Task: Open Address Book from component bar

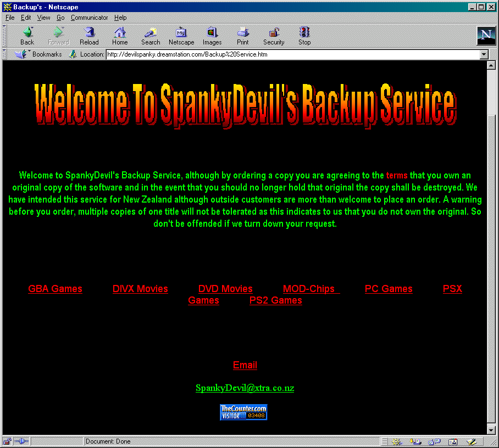Action: (x=452, y=441)
